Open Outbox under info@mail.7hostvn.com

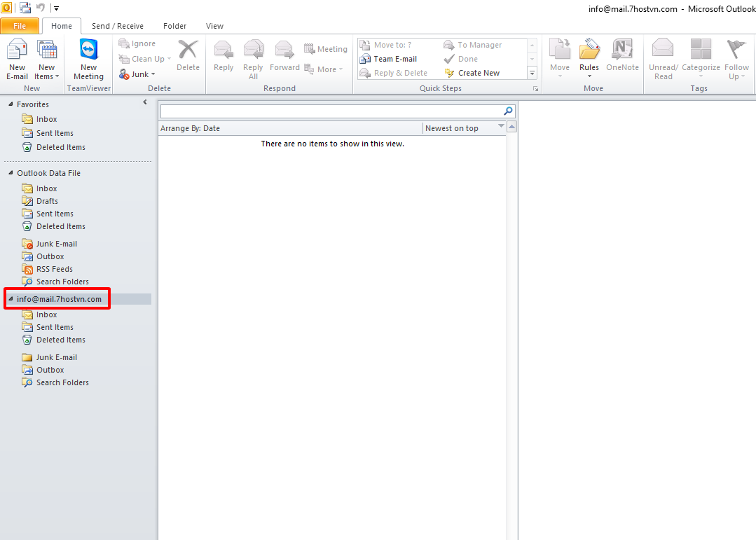(43, 370)
